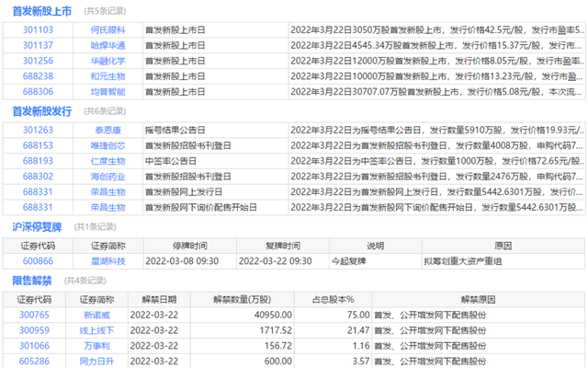Screen dimensions: 588x368
Task: Click 688331 in 首发新股网上发行日 row
Action: pos(38,192)
